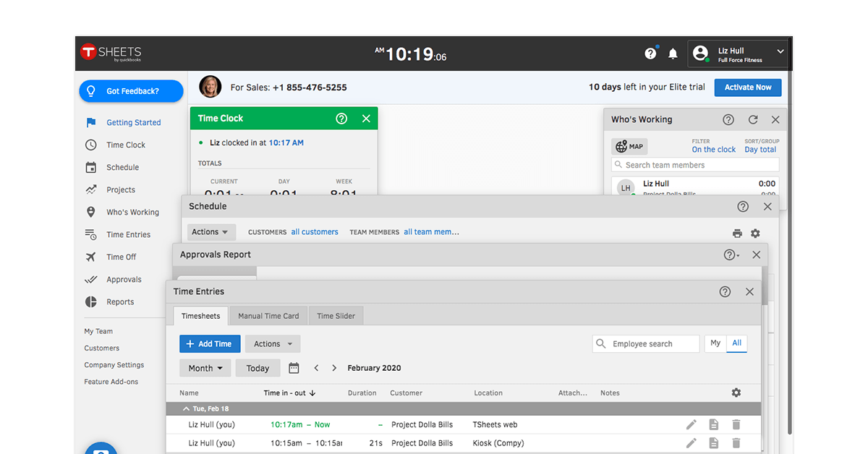The height and width of the screenshot is (454, 868).
Task: Open the Month range dropdown
Action: [205, 368]
